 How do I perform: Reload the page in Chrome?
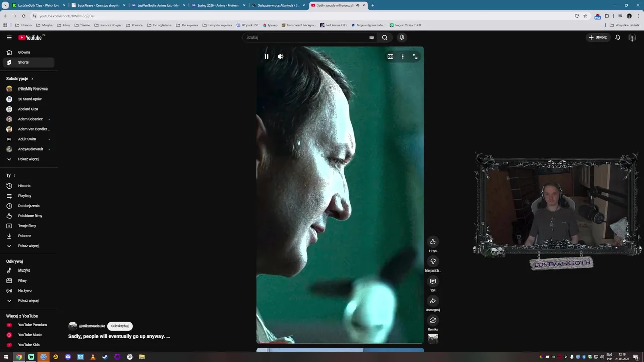(23, 16)
